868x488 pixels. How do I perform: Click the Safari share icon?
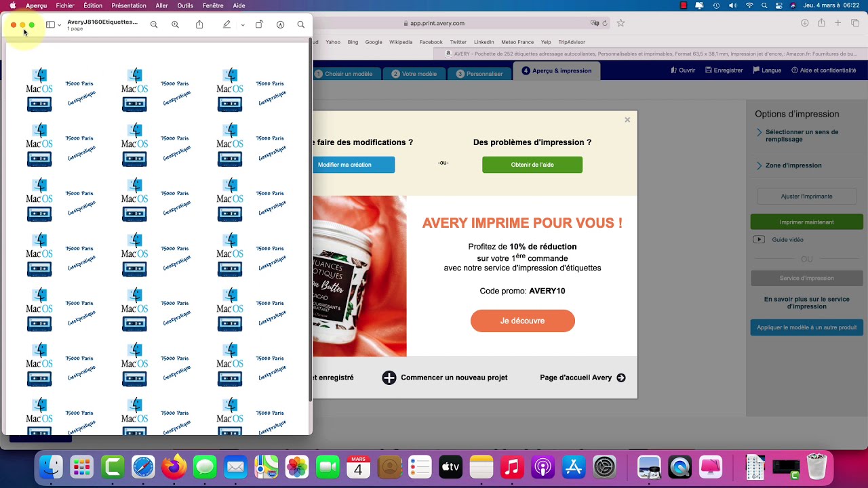(821, 23)
